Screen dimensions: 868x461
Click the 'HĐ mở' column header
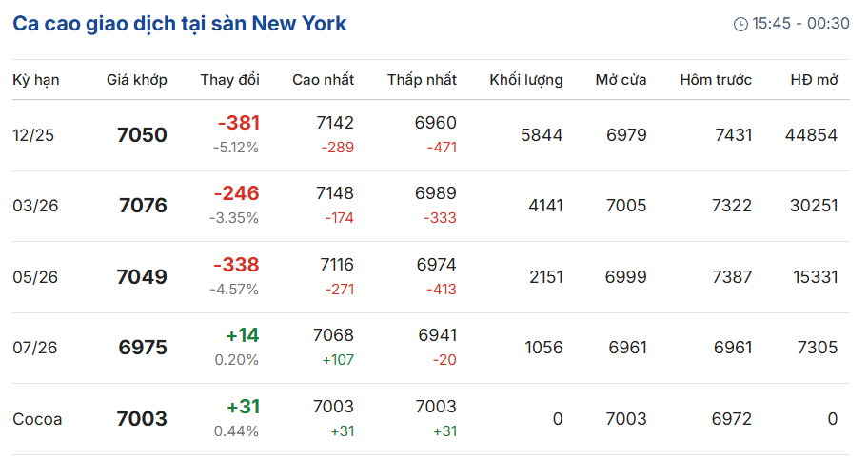pyautogui.click(x=815, y=80)
